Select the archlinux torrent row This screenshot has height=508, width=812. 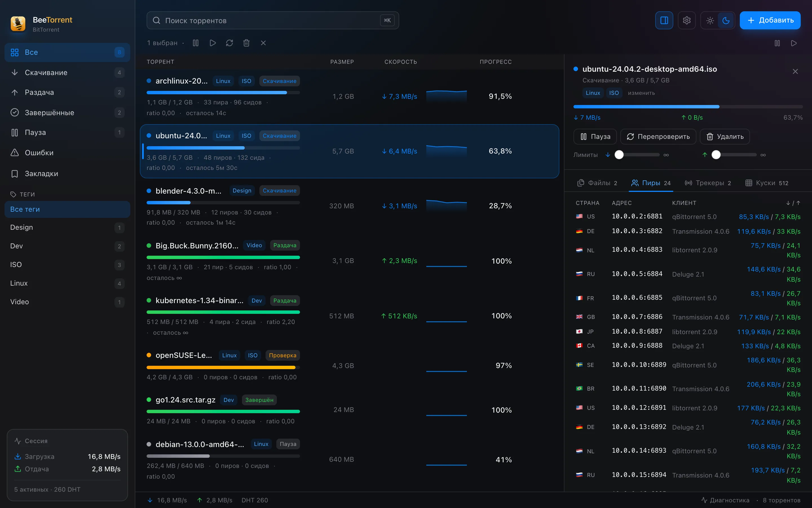click(x=349, y=97)
